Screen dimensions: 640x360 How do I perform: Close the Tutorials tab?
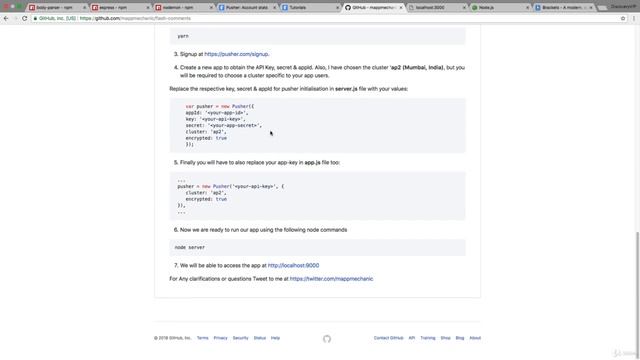338,8
